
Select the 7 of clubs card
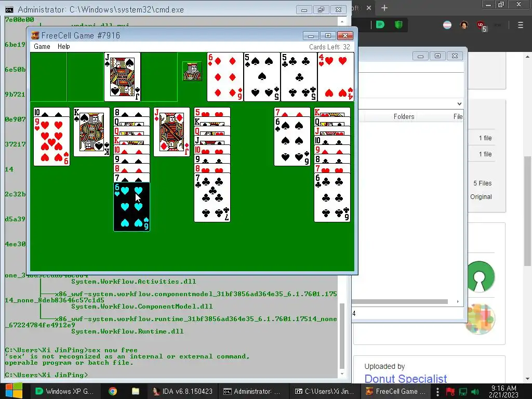pos(212,197)
